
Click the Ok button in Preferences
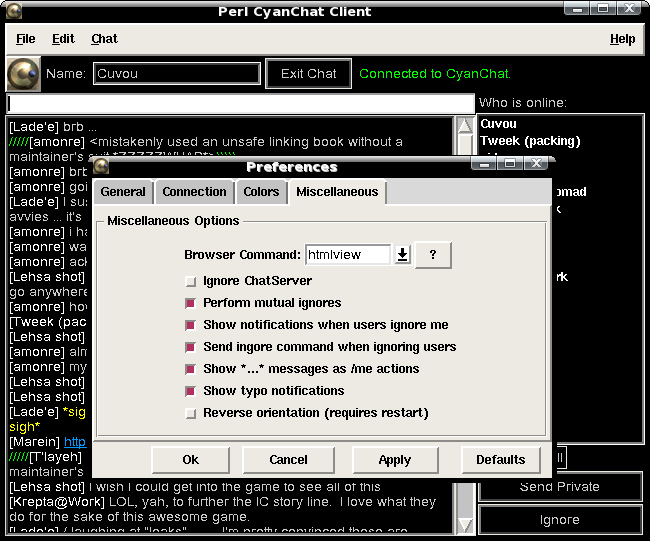point(191,460)
